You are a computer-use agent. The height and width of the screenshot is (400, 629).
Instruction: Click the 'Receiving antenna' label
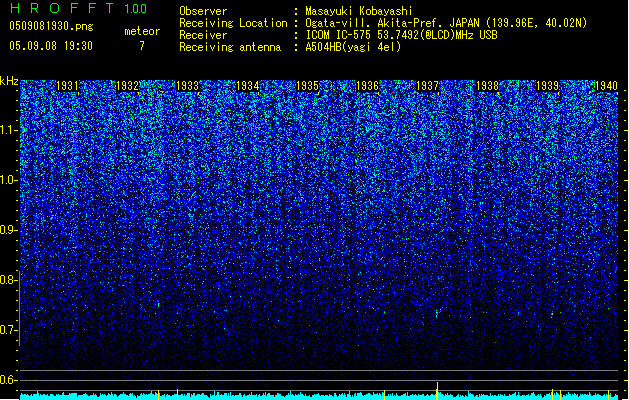pos(230,47)
